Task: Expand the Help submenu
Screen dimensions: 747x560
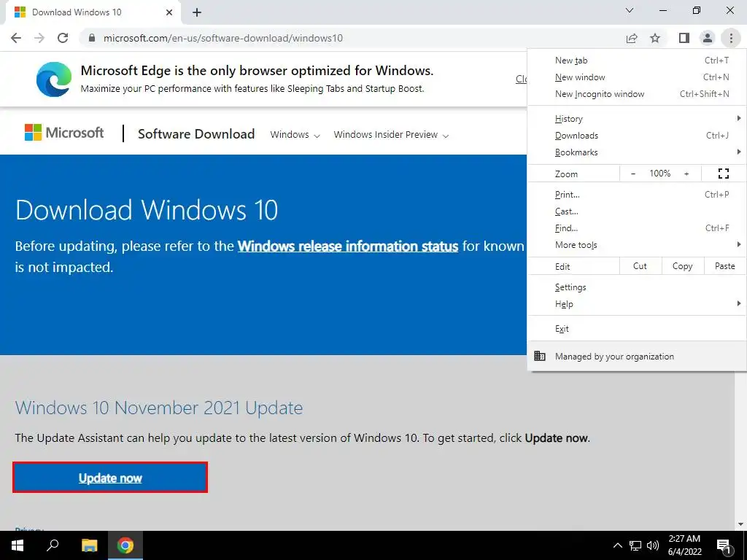Action: tap(637, 304)
